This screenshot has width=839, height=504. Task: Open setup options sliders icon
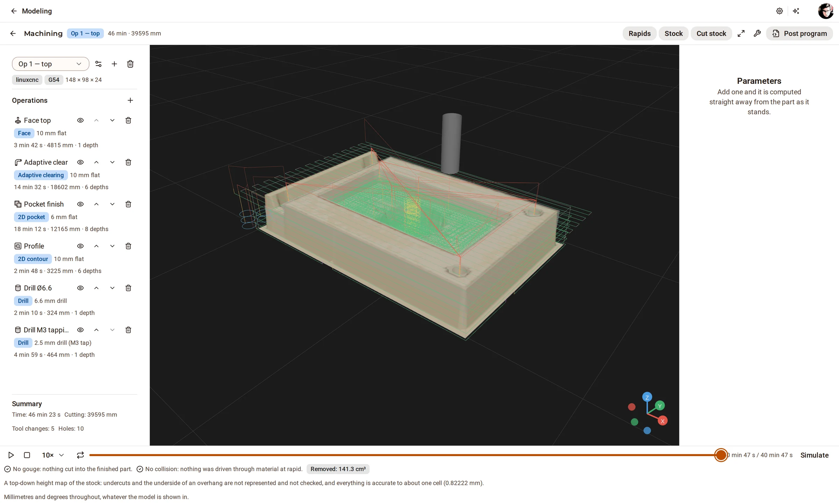click(x=98, y=64)
